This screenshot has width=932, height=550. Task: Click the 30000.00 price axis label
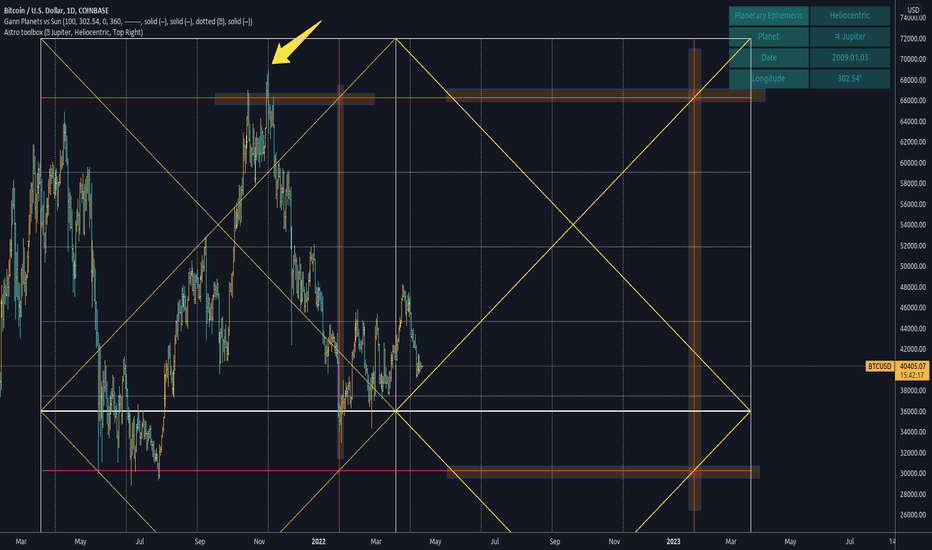(x=913, y=474)
